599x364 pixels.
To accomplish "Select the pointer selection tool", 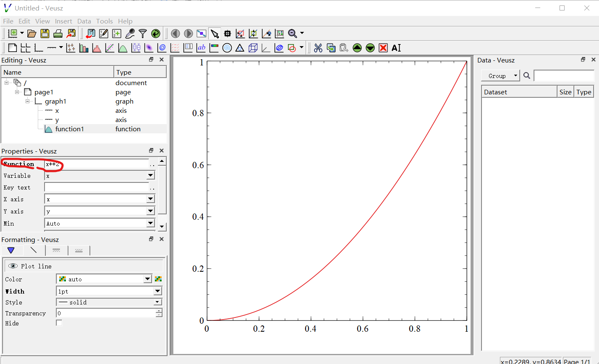I will pos(214,34).
